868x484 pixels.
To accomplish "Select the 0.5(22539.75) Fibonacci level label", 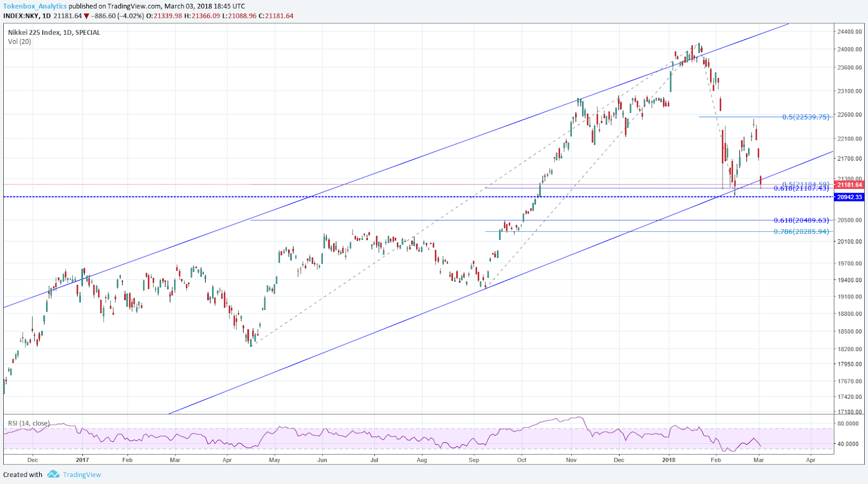I will (806, 117).
